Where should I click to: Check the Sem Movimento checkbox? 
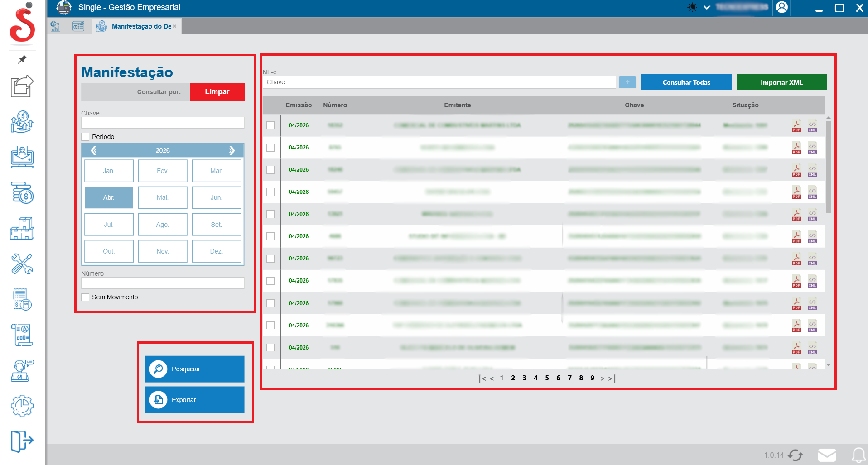click(85, 297)
